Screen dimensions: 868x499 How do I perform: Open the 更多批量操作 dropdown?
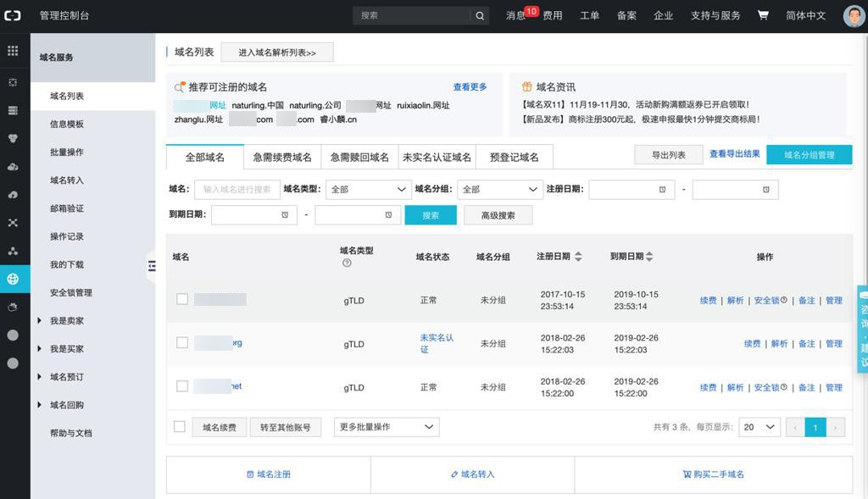tap(387, 427)
